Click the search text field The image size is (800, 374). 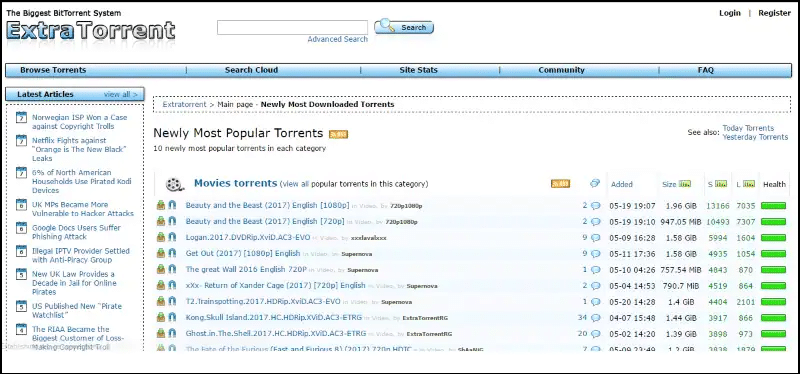tap(292, 28)
